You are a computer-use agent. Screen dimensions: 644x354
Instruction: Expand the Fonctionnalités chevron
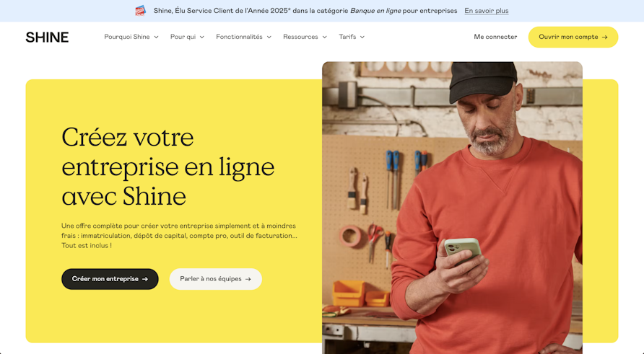pos(269,37)
